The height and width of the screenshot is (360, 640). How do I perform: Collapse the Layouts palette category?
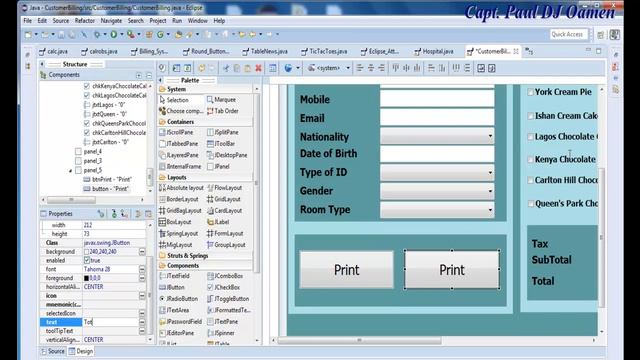[x=176, y=178]
